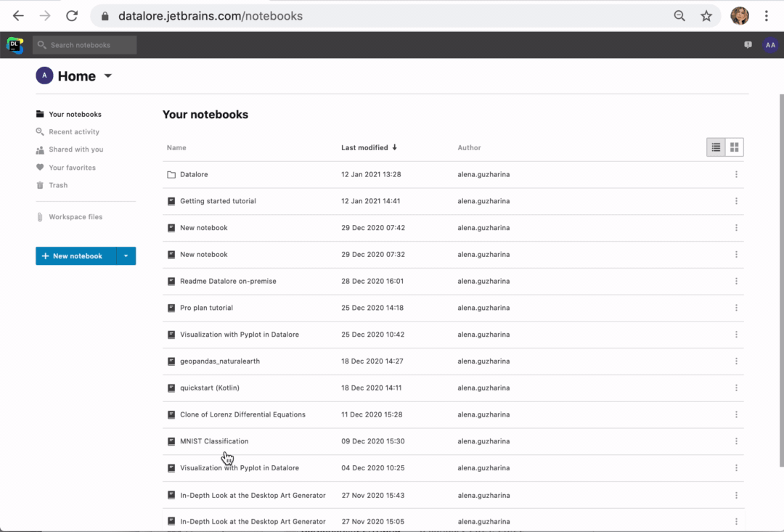
Task: Open Visualization notebook modified 04 Dec 2020
Action: point(239,468)
